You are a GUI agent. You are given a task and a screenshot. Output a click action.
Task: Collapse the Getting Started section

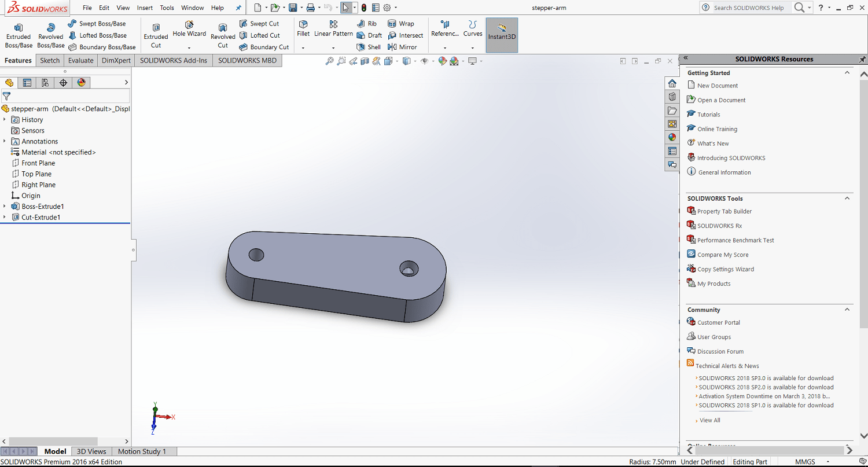click(847, 73)
